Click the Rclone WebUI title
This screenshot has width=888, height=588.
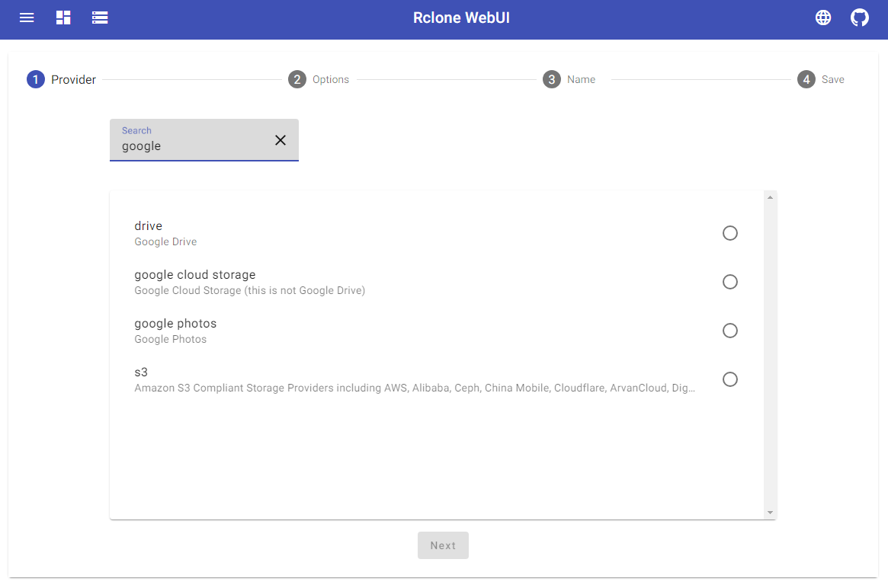point(462,18)
